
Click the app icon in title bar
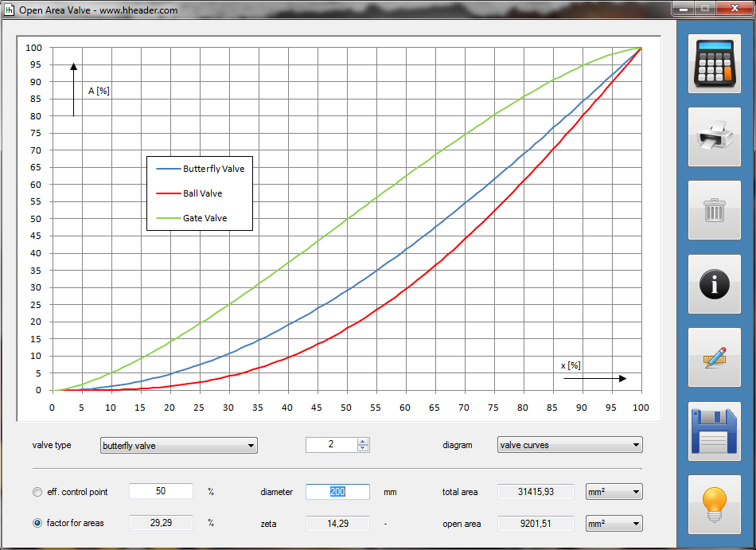click(10, 10)
